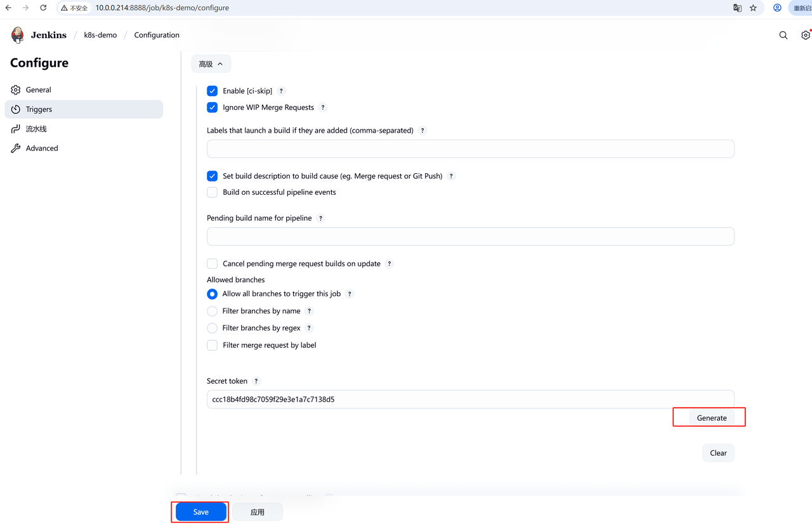Open General section in sidebar
This screenshot has width=812, height=524.
click(x=38, y=90)
